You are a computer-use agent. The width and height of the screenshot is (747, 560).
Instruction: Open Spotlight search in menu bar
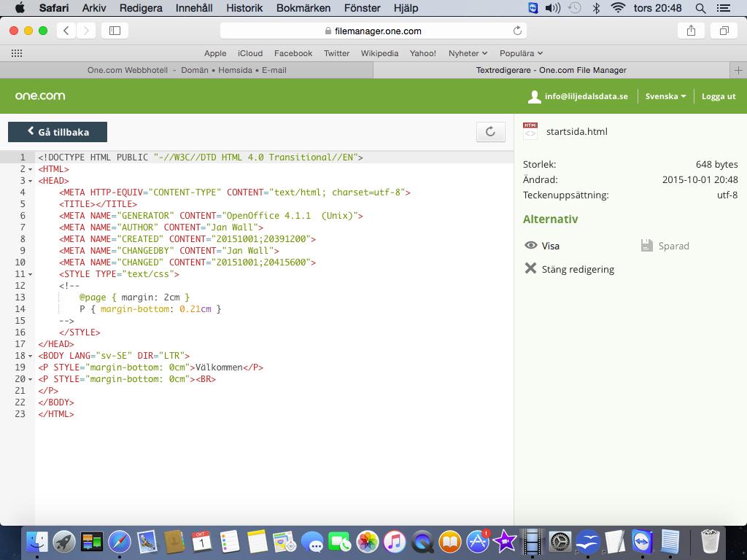click(700, 8)
